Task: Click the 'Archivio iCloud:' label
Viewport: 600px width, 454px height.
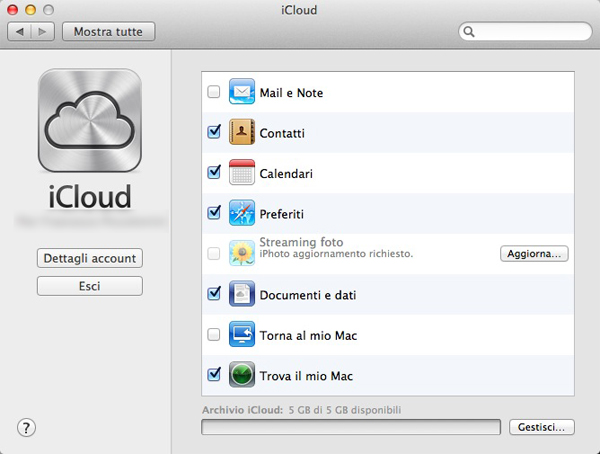Action: click(x=243, y=410)
